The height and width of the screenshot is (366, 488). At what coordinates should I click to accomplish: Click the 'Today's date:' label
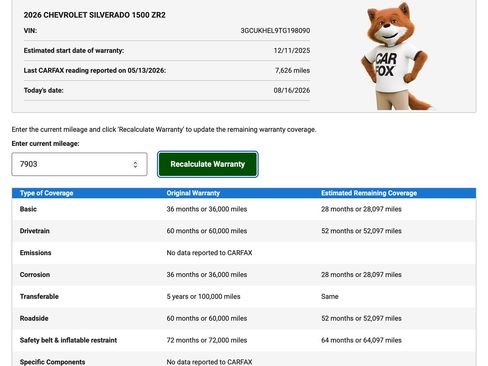pyautogui.click(x=43, y=90)
